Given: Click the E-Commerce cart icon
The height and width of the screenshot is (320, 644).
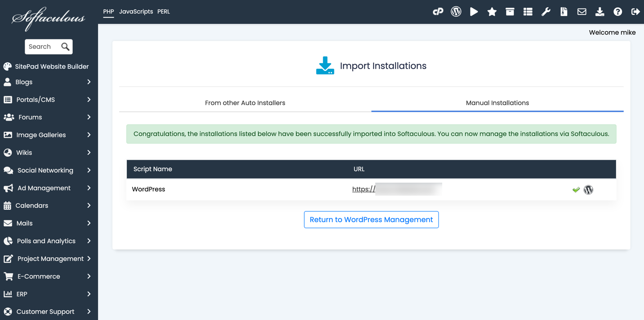Looking at the screenshot, I should (8, 276).
